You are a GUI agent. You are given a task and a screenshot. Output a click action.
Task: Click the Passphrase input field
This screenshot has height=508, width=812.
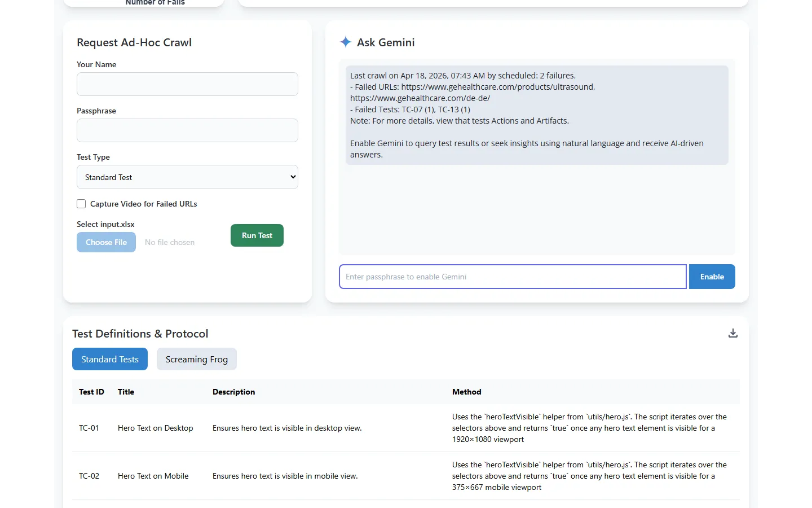pyautogui.click(x=187, y=130)
